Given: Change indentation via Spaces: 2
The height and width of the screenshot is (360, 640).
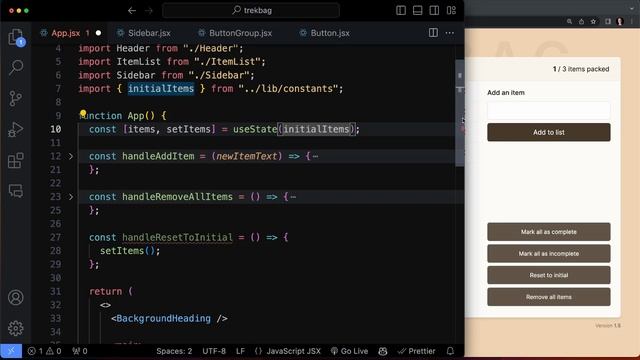Looking at the screenshot, I should point(174,351).
